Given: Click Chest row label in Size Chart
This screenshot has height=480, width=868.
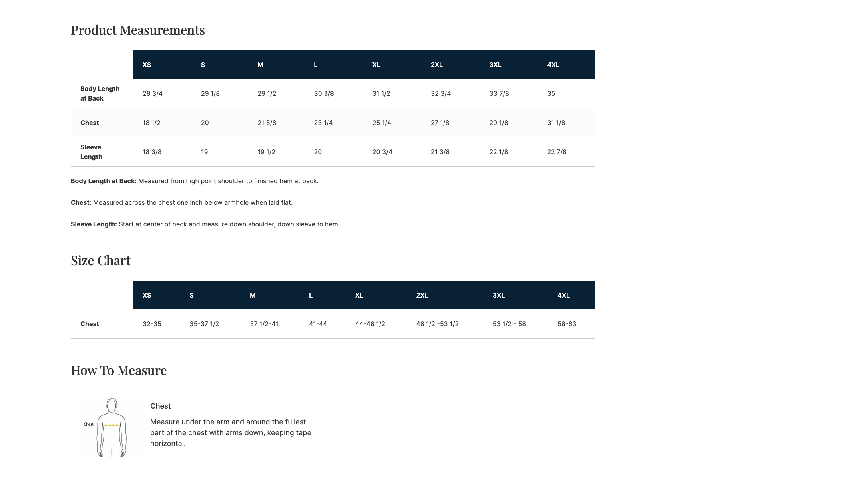Looking at the screenshot, I should [x=90, y=324].
